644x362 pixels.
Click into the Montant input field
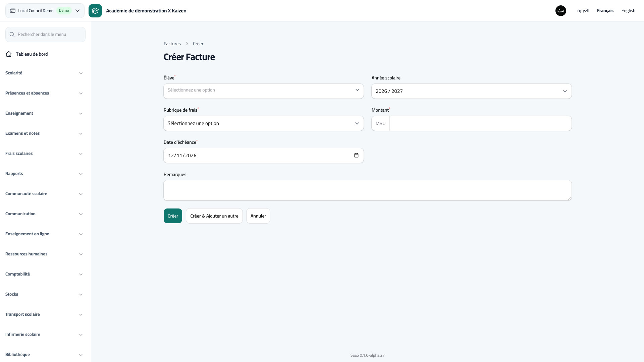pos(480,123)
